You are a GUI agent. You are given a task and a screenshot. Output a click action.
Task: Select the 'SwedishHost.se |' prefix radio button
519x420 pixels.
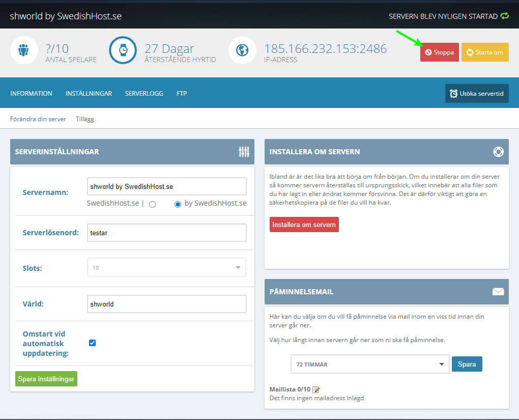(x=152, y=204)
